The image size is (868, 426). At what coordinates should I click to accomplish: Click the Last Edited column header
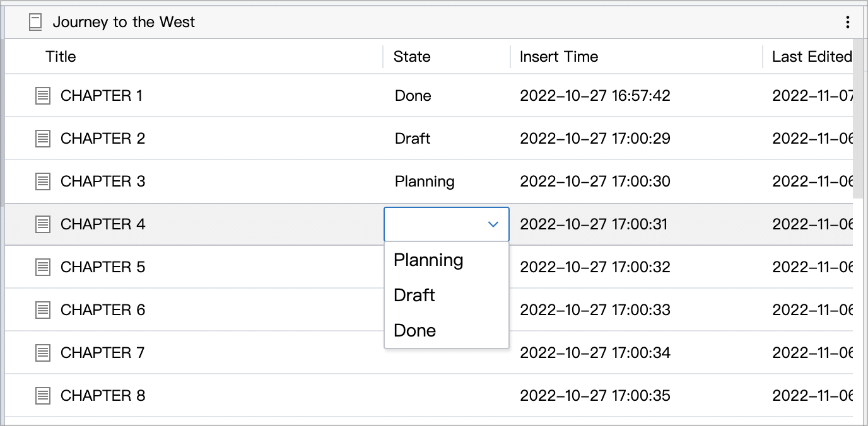(x=812, y=57)
